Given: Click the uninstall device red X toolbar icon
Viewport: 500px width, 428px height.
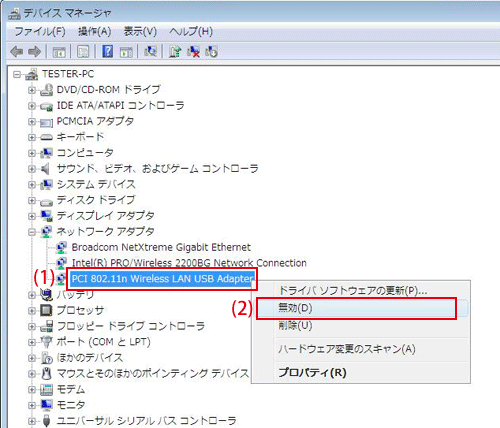Looking at the screenshot, I should click(x=193, y=52).
